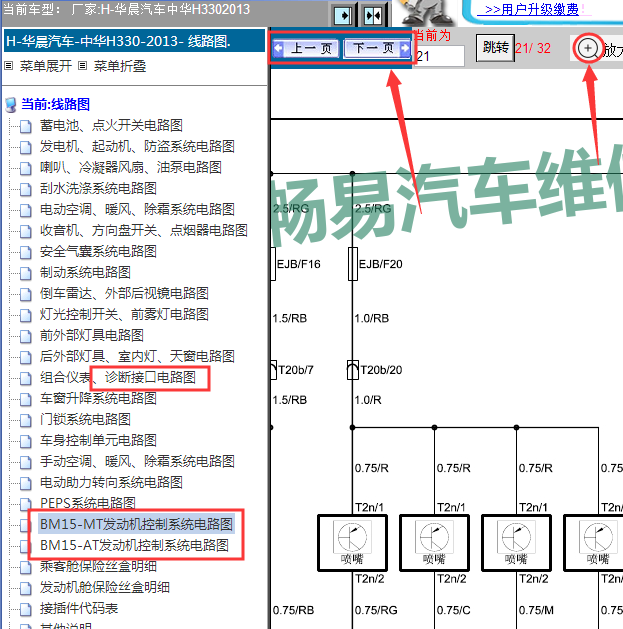Open 接插件代码表
Screen dimensions: 623x629
[79, 608]
